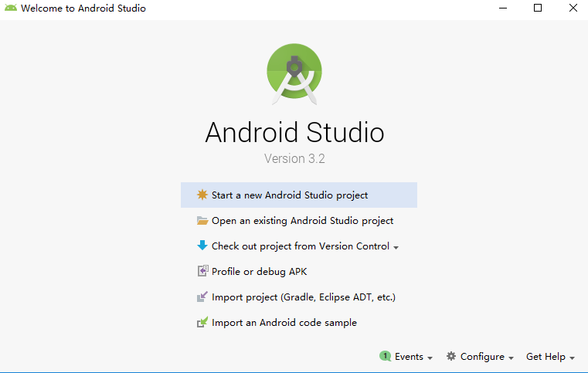Expand the Events dropdown arrow
588x373 pixels.
click(x=430, y=358)
